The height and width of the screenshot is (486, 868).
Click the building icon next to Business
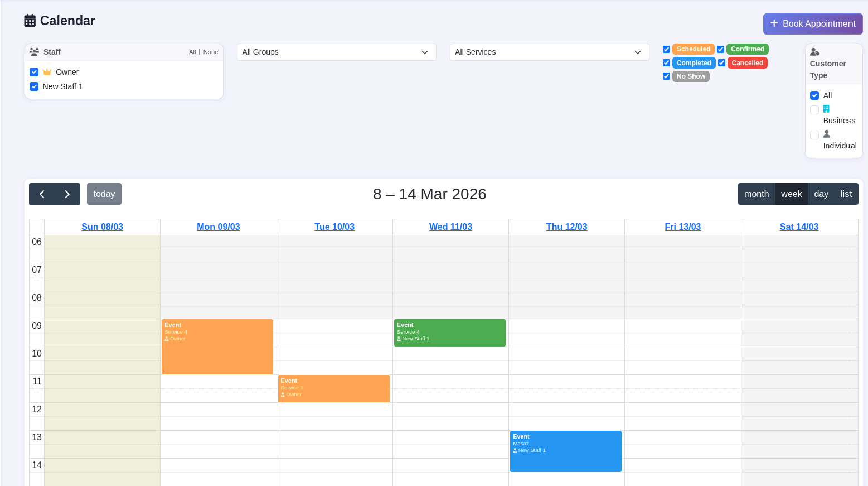[x=826, y=109]
